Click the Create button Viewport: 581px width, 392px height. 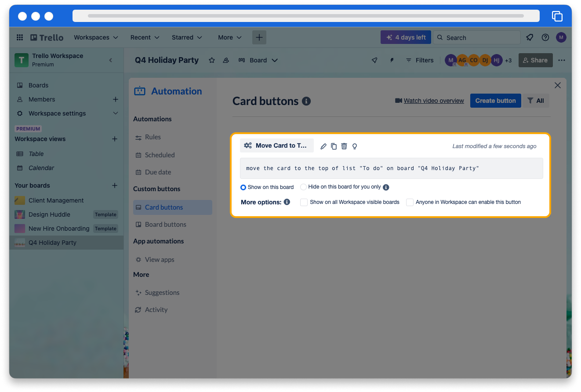click(495, 101)
